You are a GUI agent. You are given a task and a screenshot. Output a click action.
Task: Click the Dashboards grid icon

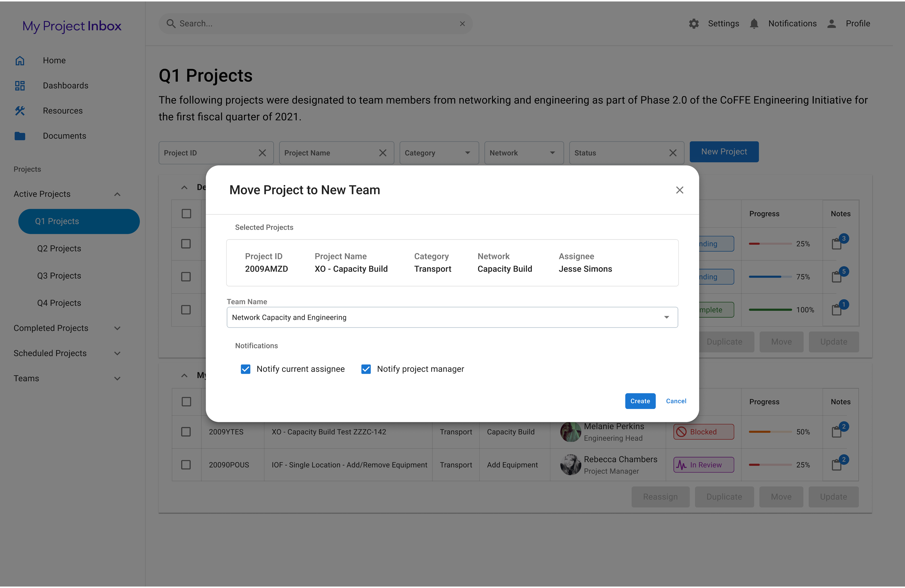point(20,86)
